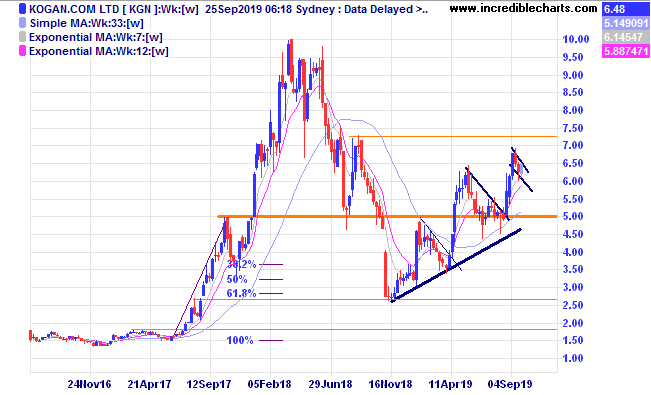Click the 2.50 price axis label

tap(573, 305)
